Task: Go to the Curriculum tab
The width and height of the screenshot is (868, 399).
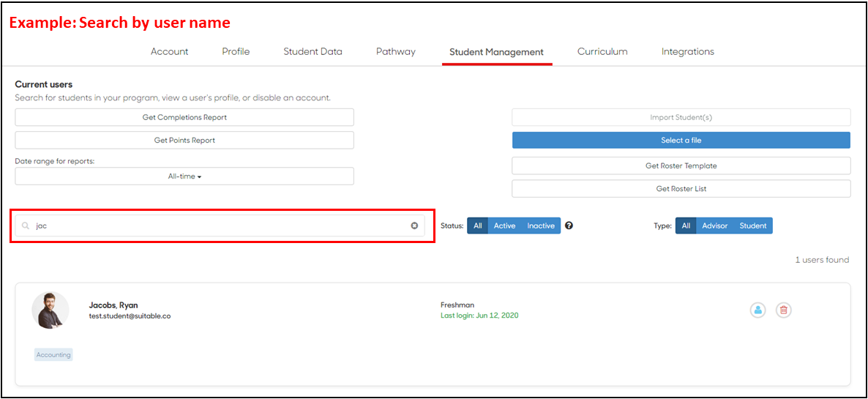Action: [x=602, y=51]
